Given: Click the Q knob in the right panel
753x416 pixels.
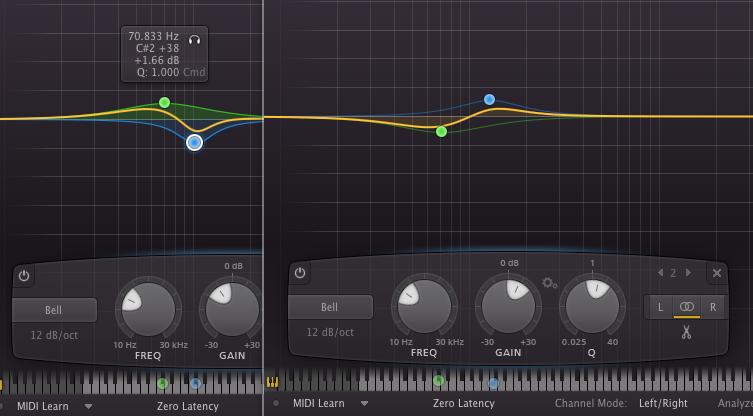Looking at the screenshot, I should (x=592, y=306).
